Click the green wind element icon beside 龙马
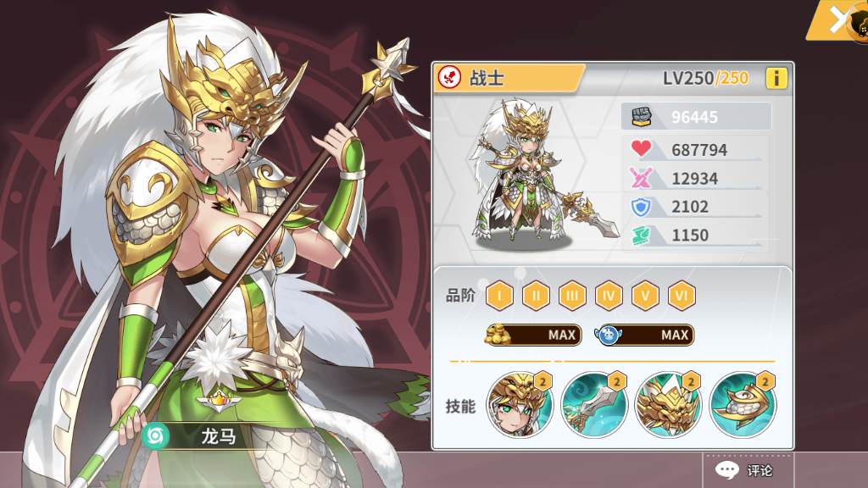Viewport: 868px width, 488px height. tap(156, 436)
